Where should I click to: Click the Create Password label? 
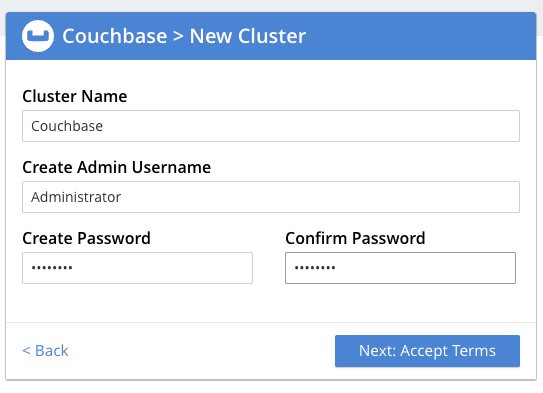87,238
